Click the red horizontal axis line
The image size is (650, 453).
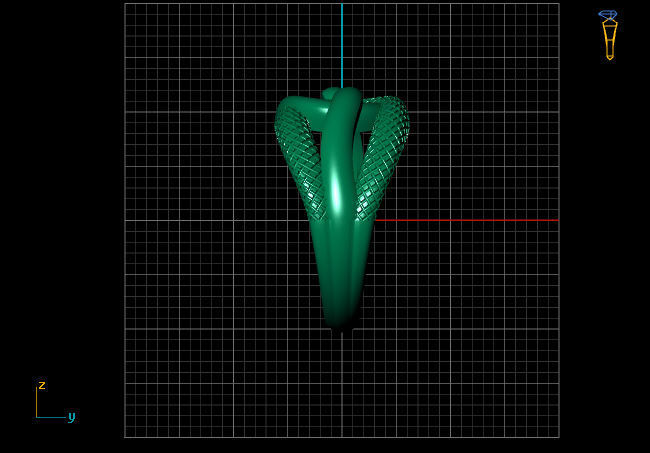coord(466,220)
